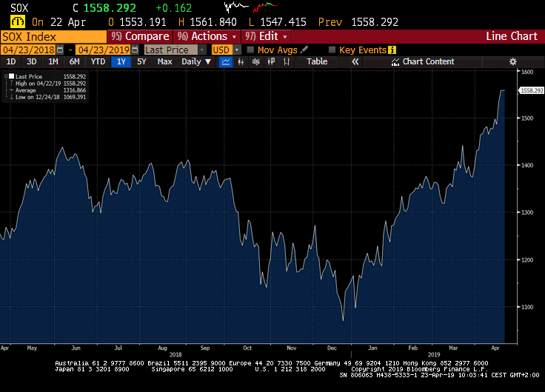
Task: Open the Last Price field dropdown
Action: 175,50
